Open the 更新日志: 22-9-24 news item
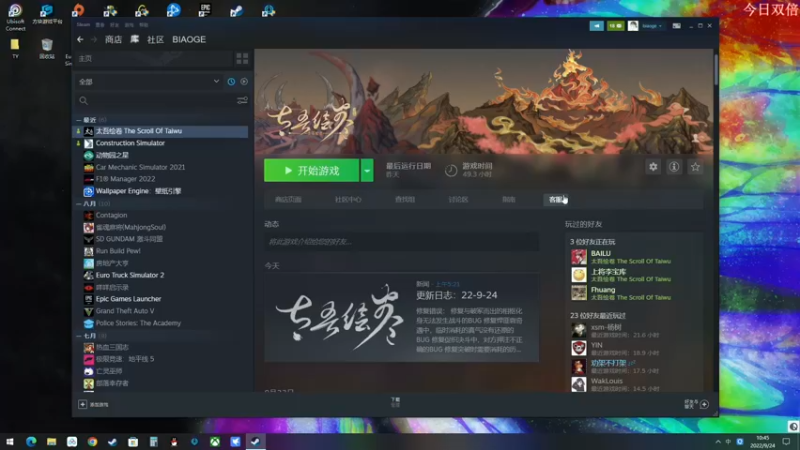 [x=457, y=295]
